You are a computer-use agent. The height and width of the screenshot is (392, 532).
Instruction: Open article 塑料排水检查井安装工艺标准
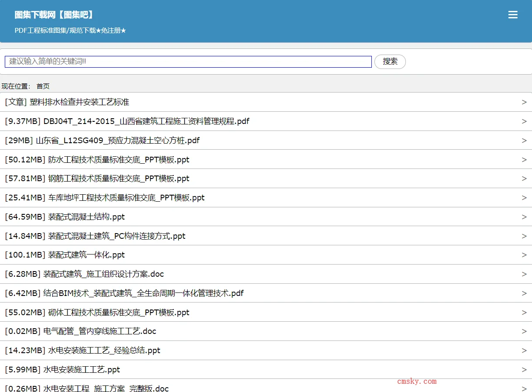(266, 102)
